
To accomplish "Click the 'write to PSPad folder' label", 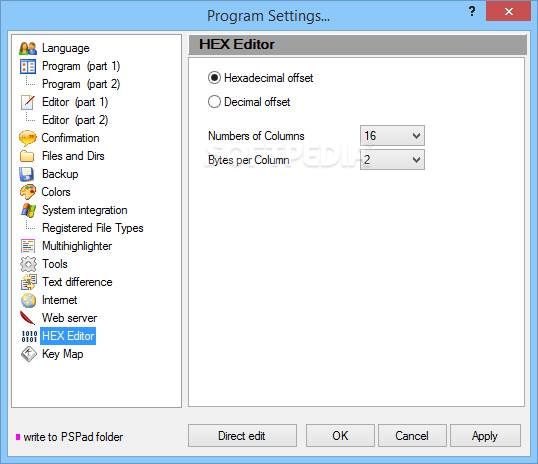I will coord(73,437).
